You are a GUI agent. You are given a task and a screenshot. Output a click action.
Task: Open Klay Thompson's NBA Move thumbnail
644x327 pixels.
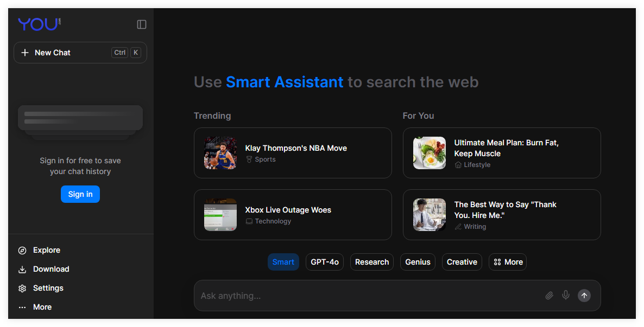[x=220, y=153]
